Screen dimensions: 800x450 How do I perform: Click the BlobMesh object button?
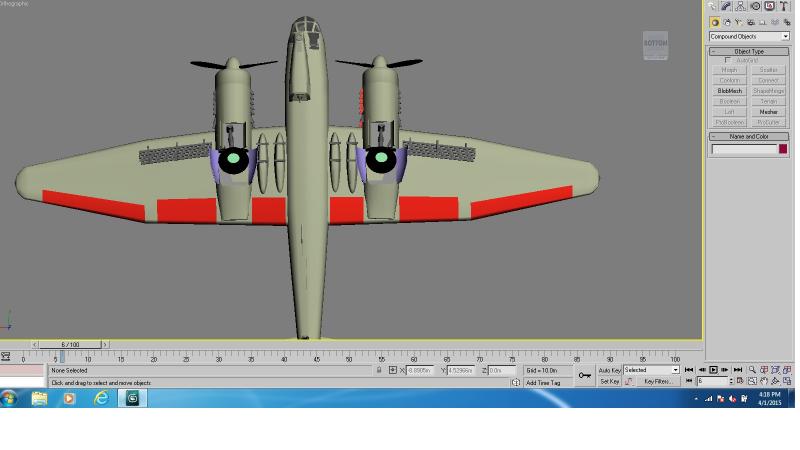tap(730, 91)
